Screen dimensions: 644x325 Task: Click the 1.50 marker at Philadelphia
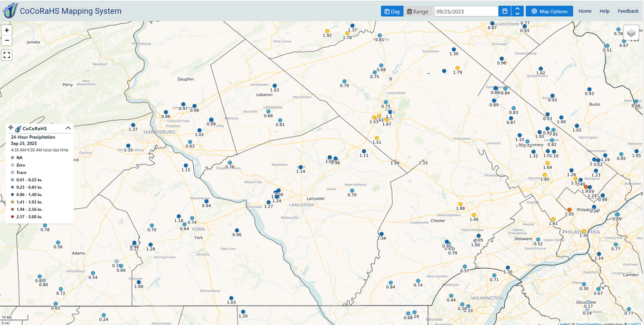tap(583, 231)
